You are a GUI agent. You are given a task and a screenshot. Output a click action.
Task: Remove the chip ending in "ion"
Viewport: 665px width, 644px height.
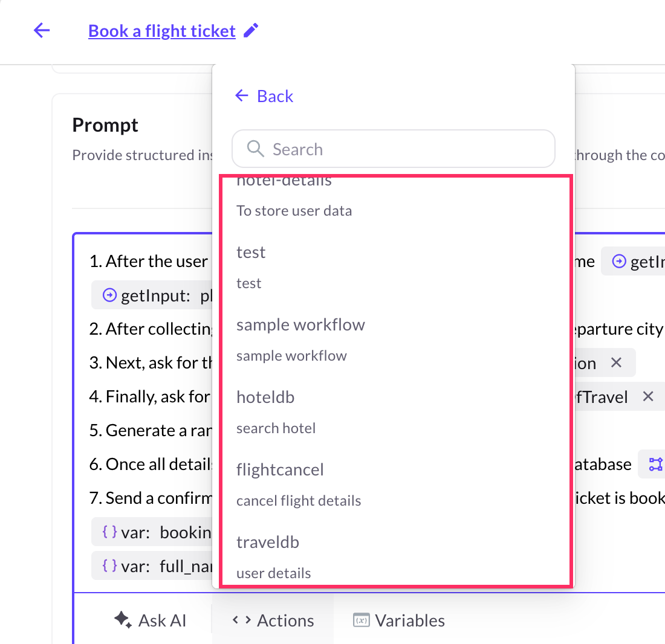point(616,363)
